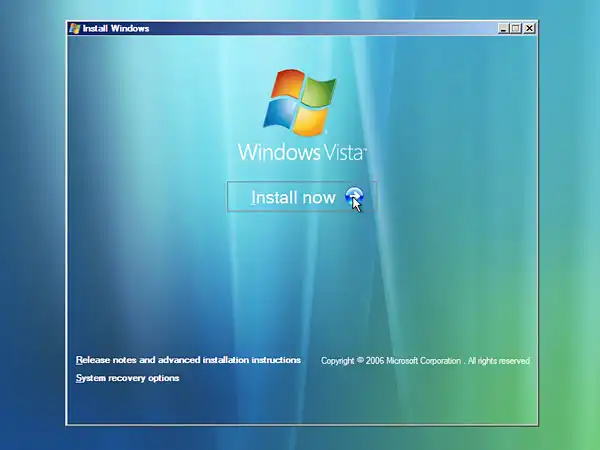600x450 pixels.
Task: Open Release notes and advanced installation instructions
Action: tap(188, 360)
